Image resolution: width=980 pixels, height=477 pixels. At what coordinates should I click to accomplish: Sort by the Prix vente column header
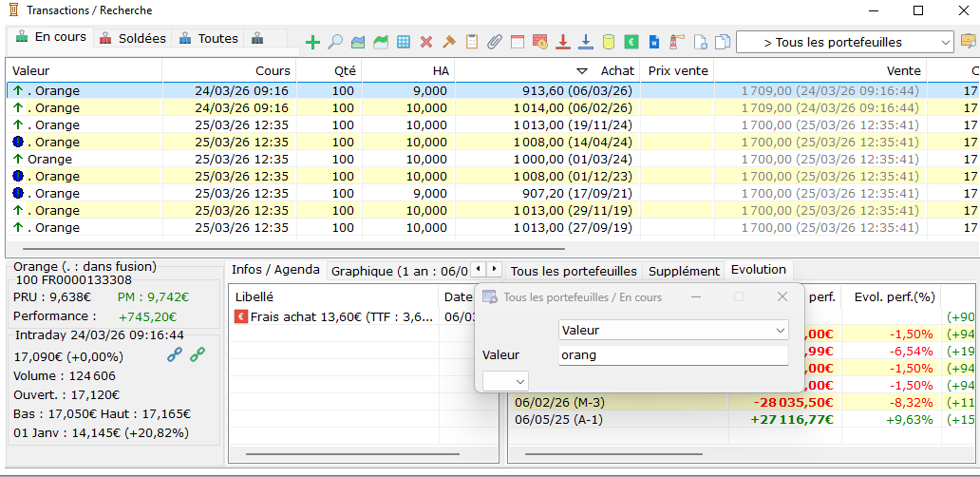coord(677,70)
